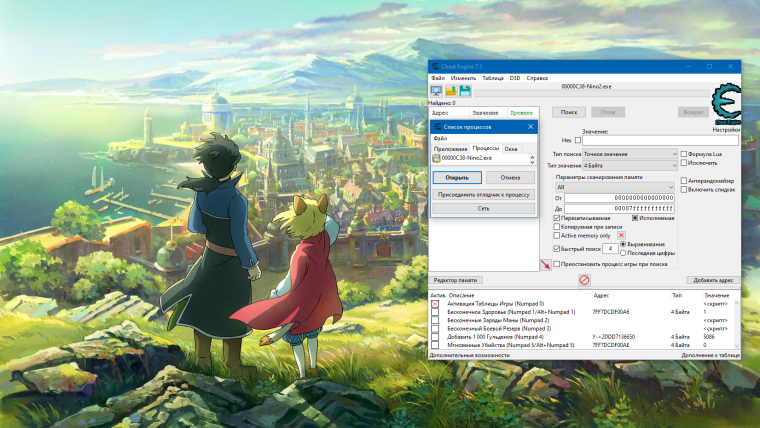
Task: Click the Отмена button
Action: (510, 177)
